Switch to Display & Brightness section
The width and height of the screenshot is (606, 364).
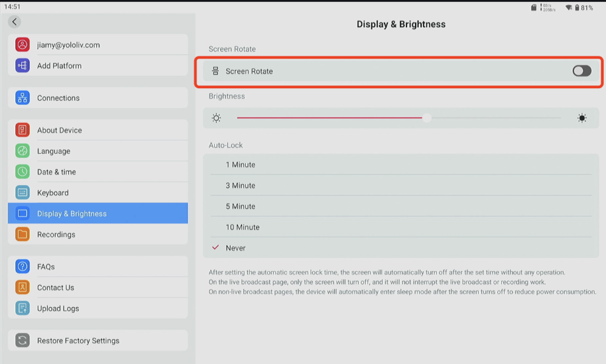click(98, 213)
